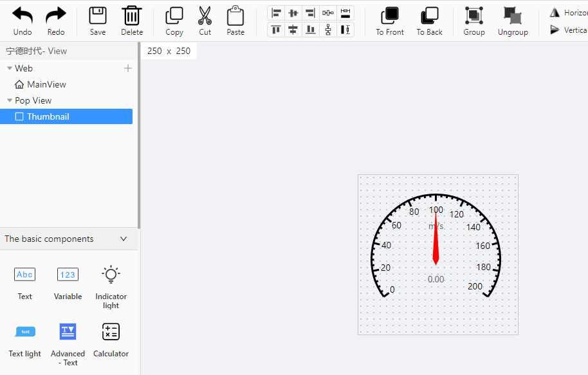Viewport: 588px width, 375px height.
Task: Collapse the Web tree node
Action: (10, 68)
